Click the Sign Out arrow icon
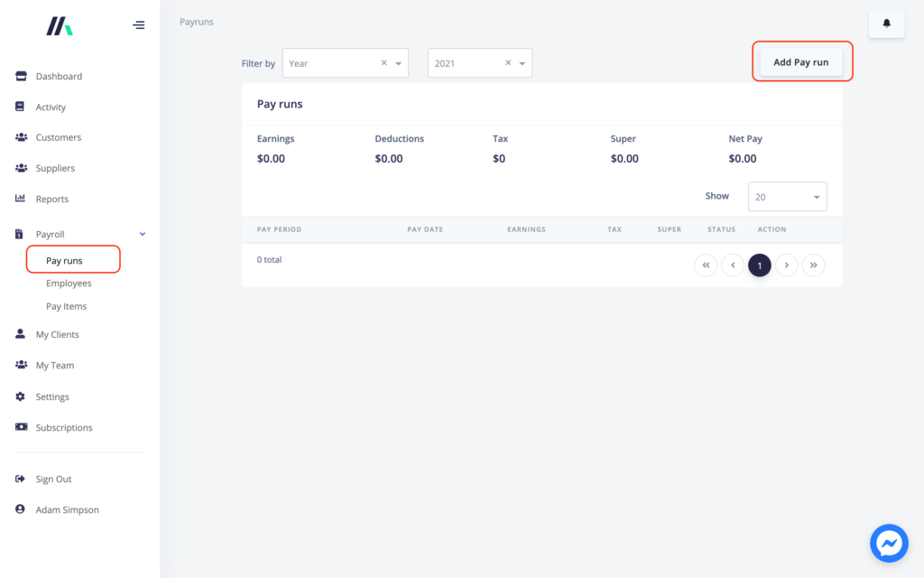This screenshot has height=578, width=924. (21, 479)
